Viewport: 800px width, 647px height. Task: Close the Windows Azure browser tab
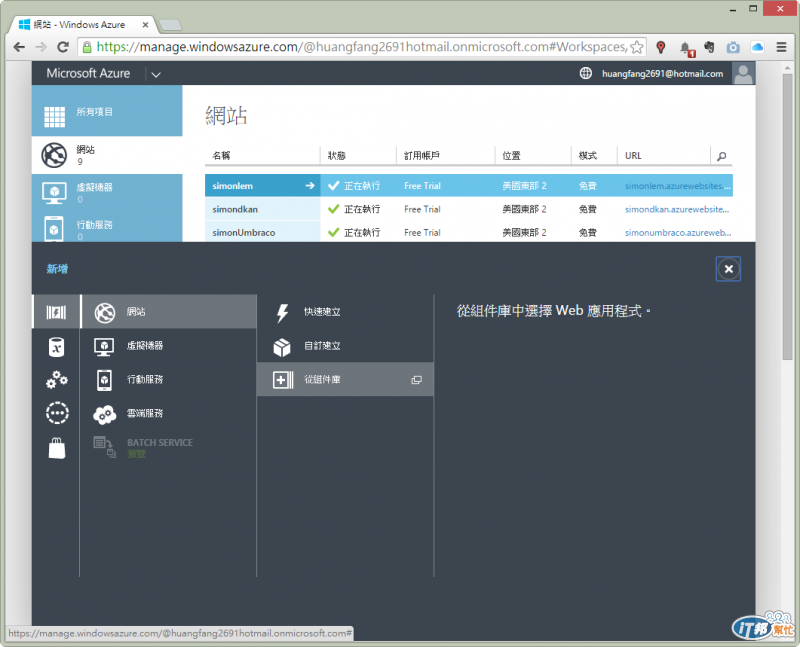[x=145, y=24]
